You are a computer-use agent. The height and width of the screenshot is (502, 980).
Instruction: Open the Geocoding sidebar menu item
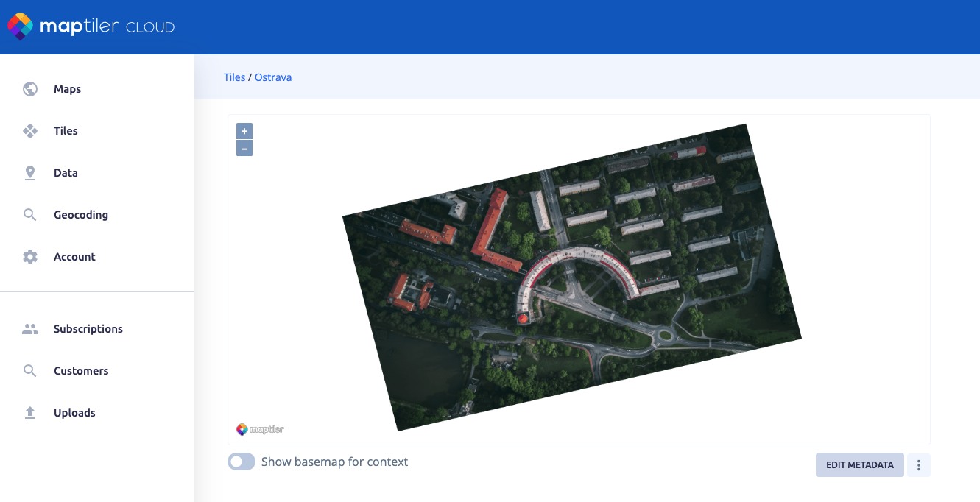81,215
